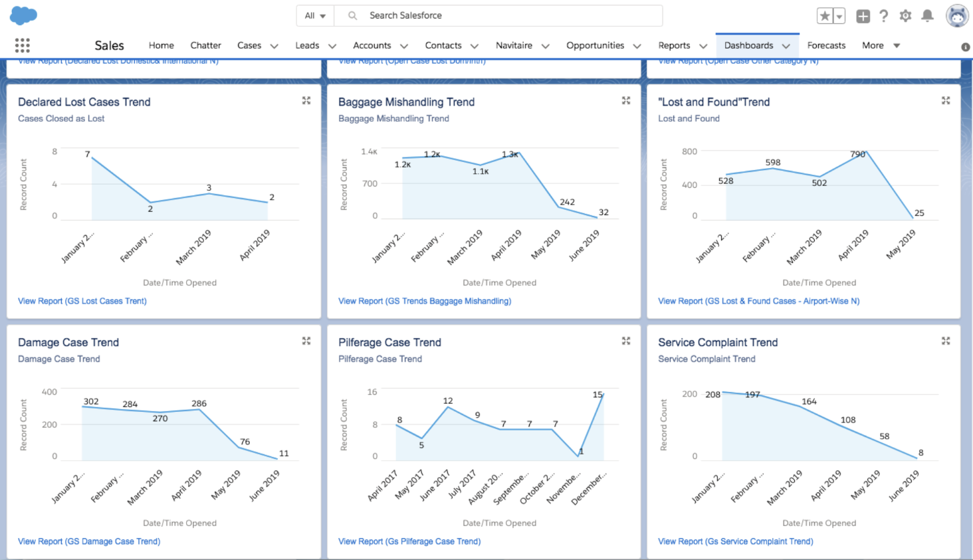Click the Search Salesforce field
This screenshot has height=560, width=973.
click(x=498, y=15)
